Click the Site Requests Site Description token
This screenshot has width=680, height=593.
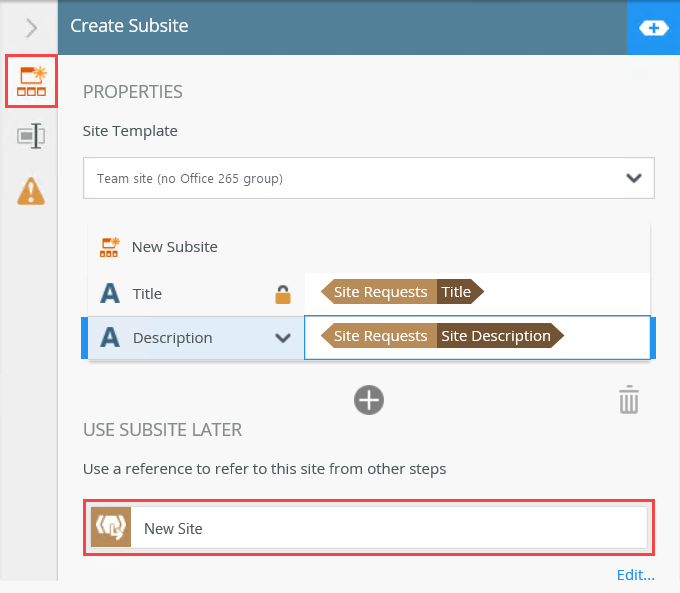click(x=442, y=336)
